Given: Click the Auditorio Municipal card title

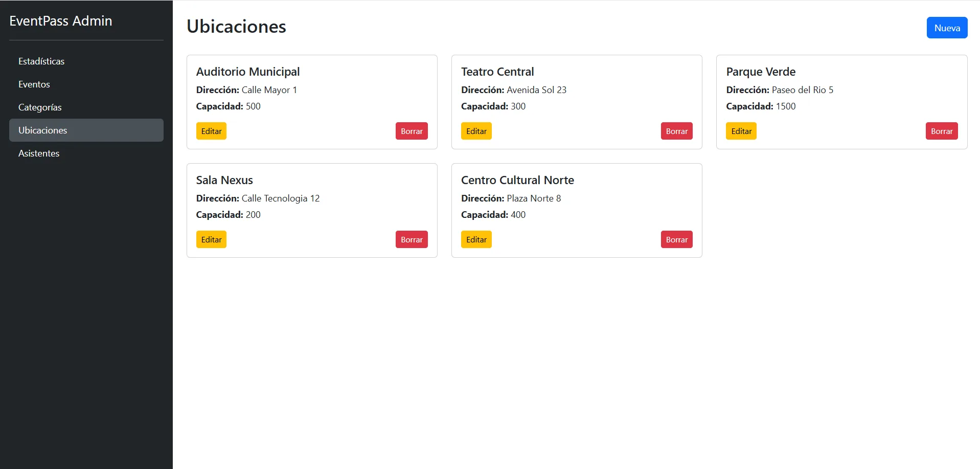Looking at the screenshot, I should (x=248, y=72).
